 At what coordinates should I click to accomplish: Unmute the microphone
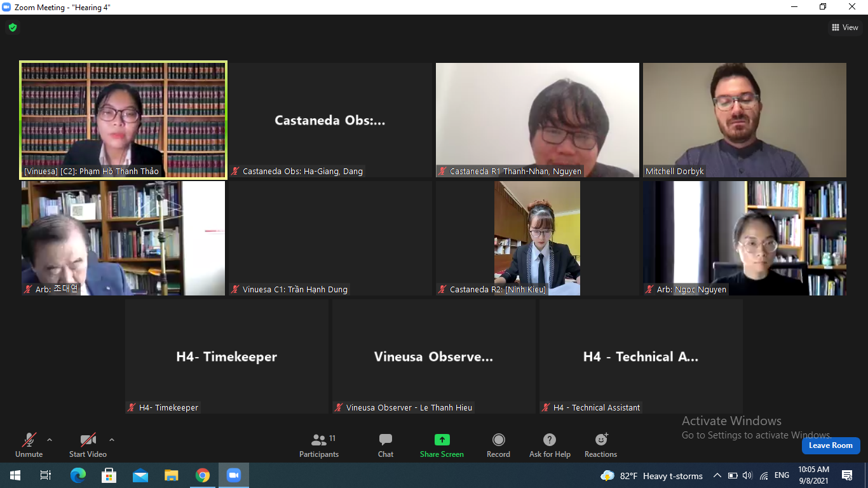point(29,445)
